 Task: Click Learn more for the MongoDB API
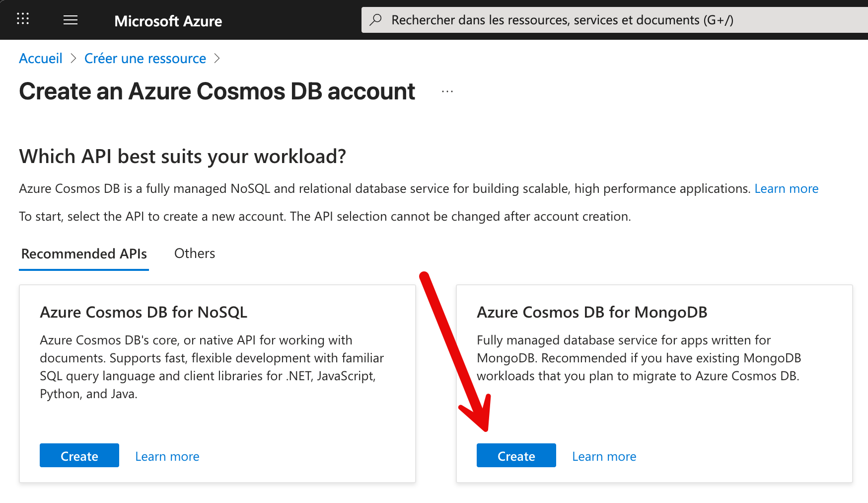pos(604,456)
